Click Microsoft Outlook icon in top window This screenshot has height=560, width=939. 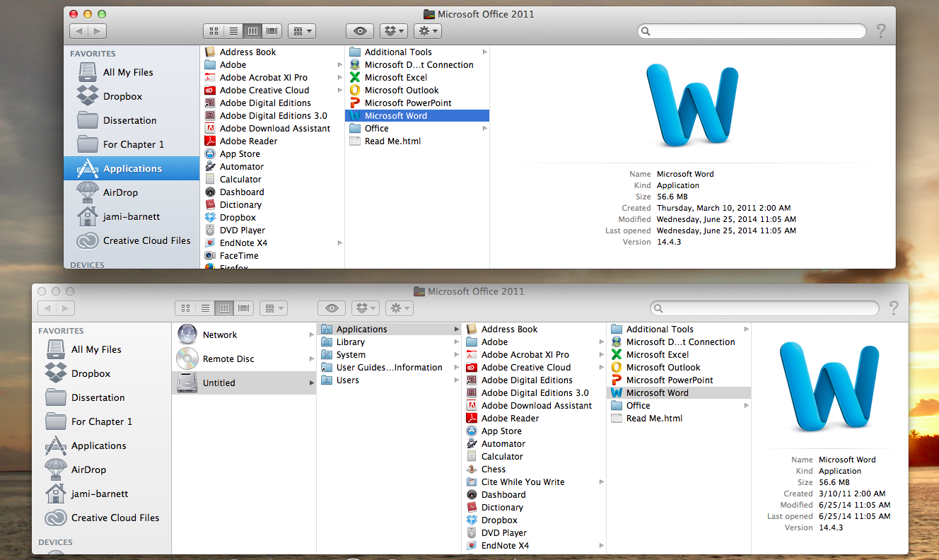(x=355, y=91)
